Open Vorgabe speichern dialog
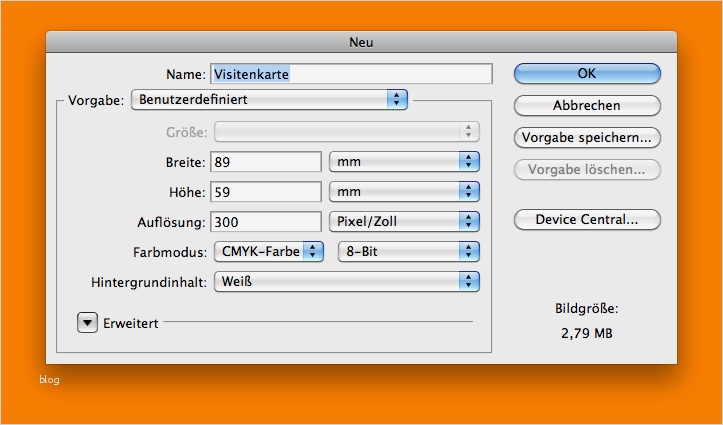 click(587, 137)
